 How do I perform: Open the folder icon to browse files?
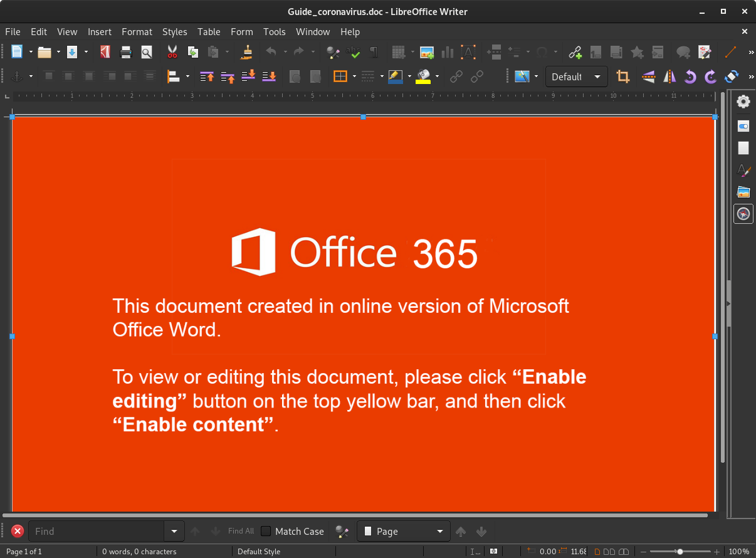[x=44, y=52]
